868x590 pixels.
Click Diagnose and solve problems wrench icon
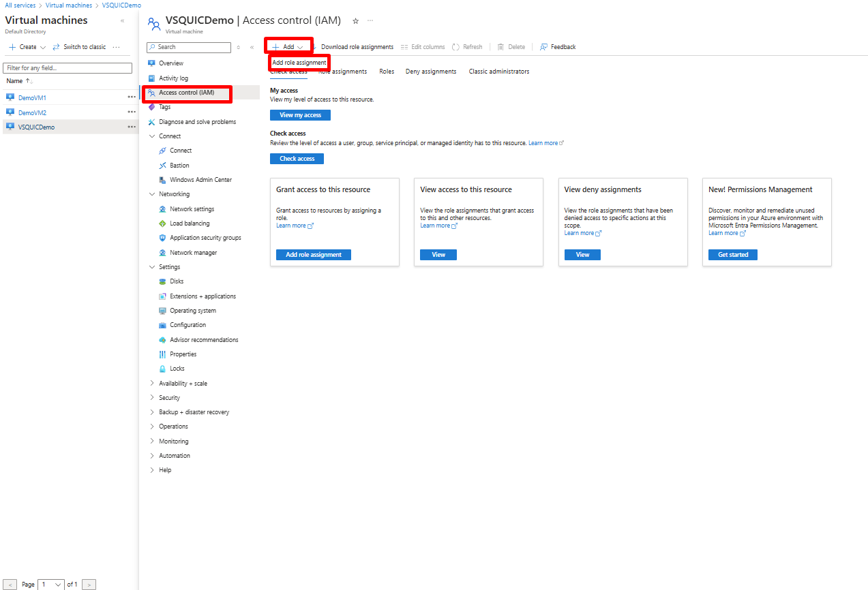tap(151, 122)
